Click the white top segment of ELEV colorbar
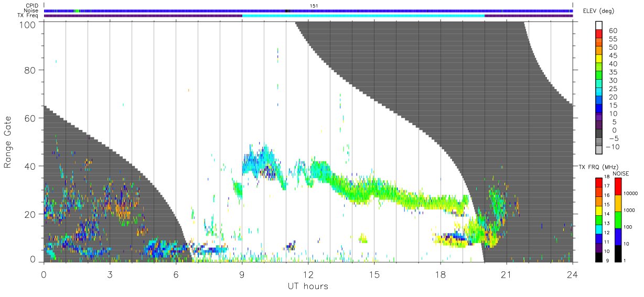This screenshot has height=297, width=644. tap(599, 26)
